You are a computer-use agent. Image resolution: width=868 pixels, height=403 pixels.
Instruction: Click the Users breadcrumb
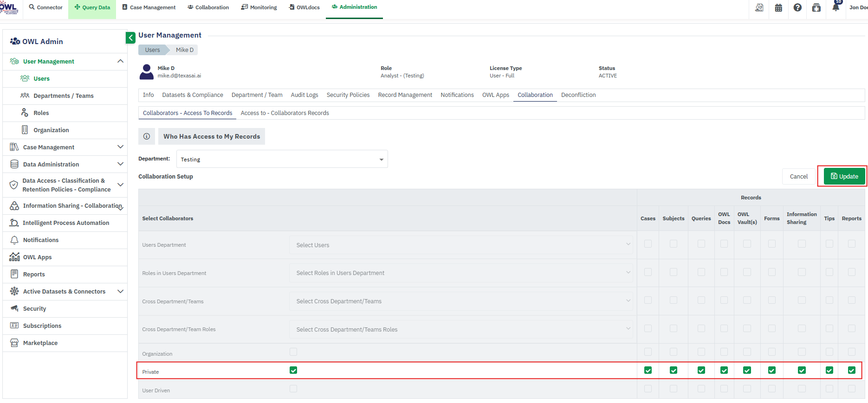[152, 50]
